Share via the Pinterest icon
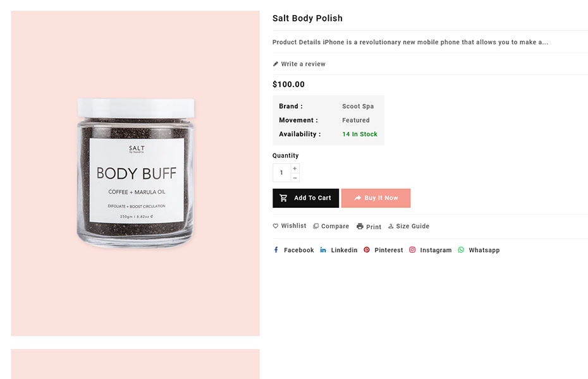 pyautogui.click(x=367, y=250)
